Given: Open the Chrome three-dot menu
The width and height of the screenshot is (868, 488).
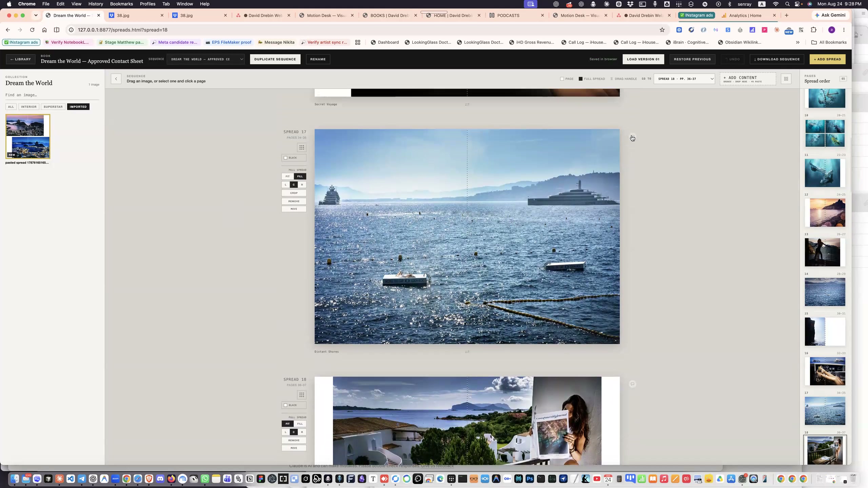Looking at the screenshot, I should coord(844,30).
